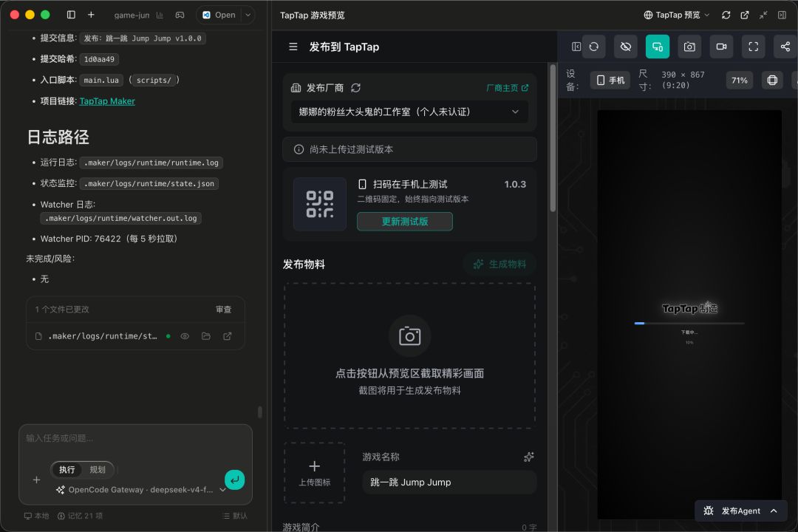Open the preview in an external window

pos(745,16)
